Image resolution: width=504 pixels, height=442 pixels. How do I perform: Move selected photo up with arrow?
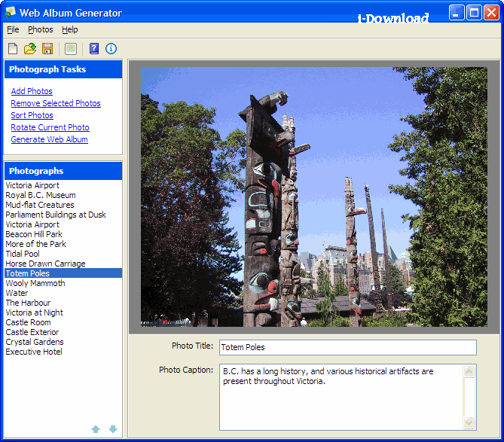pos(96,429)
